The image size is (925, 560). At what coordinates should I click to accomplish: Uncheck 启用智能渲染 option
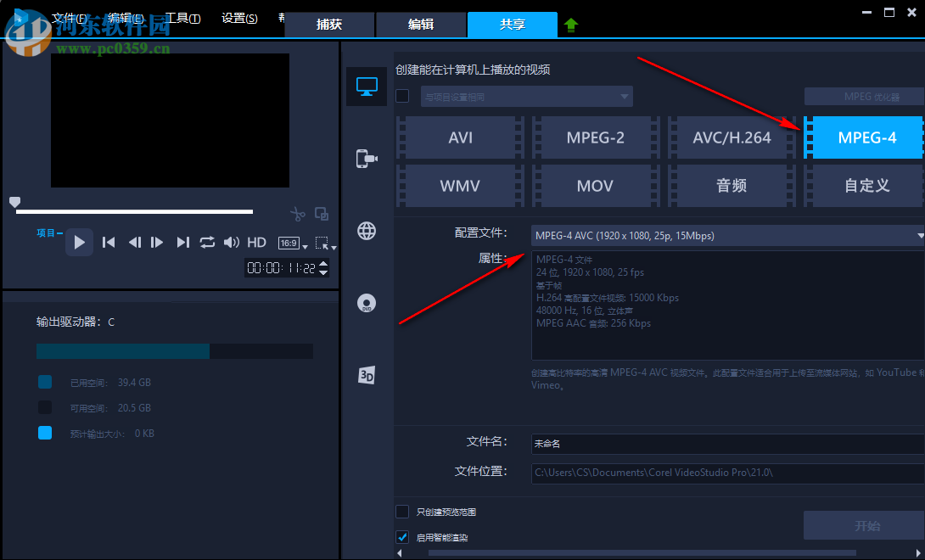tap(402, 537)
